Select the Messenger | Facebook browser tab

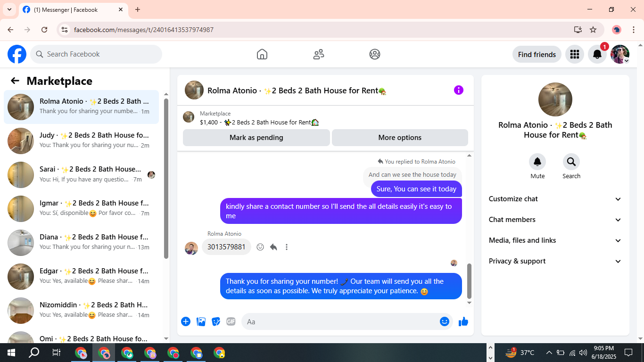coord(73,9)
